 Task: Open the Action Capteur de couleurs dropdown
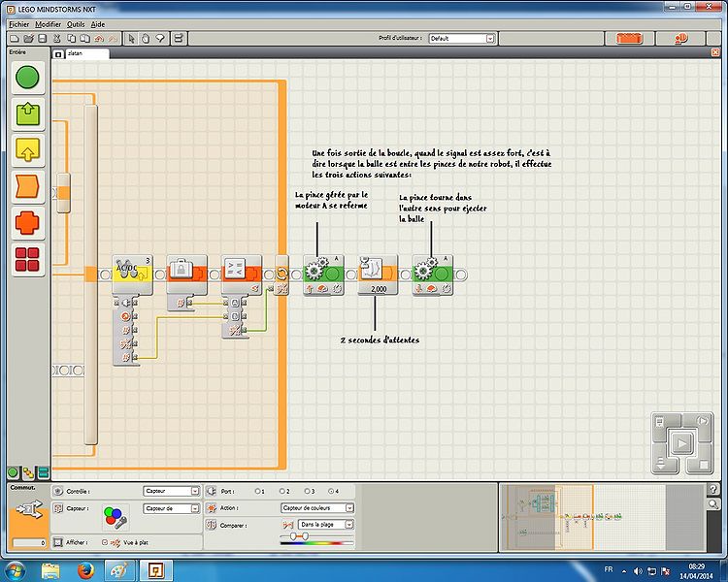(x=349, y=507)
